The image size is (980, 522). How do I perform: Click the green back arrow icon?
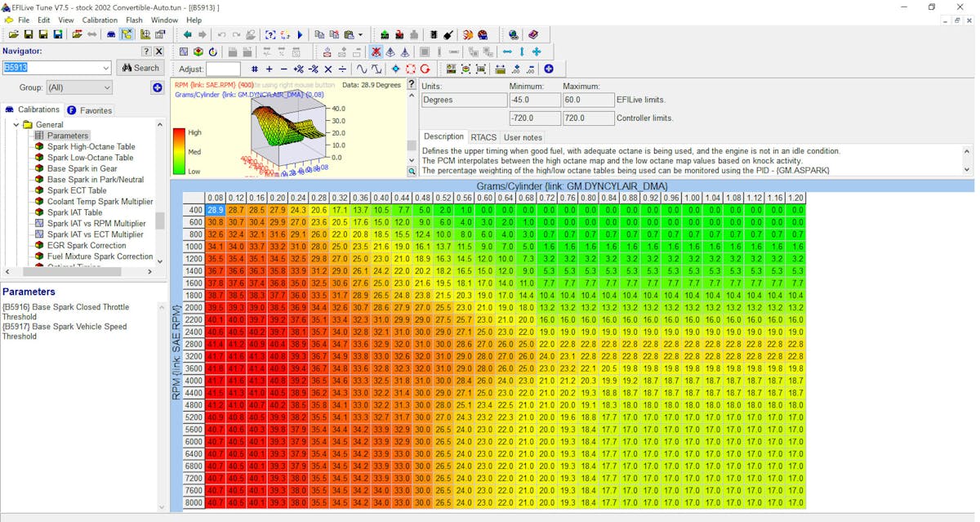coord(188,34)
